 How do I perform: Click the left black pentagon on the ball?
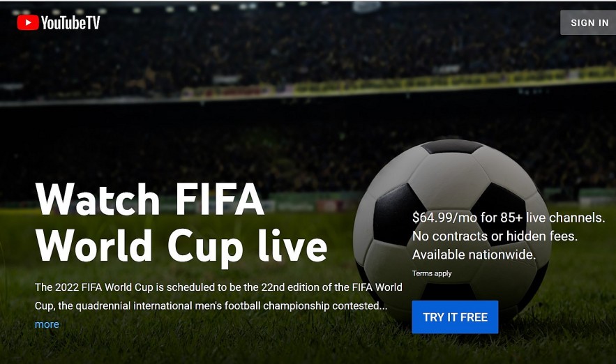tap(398, 215)
